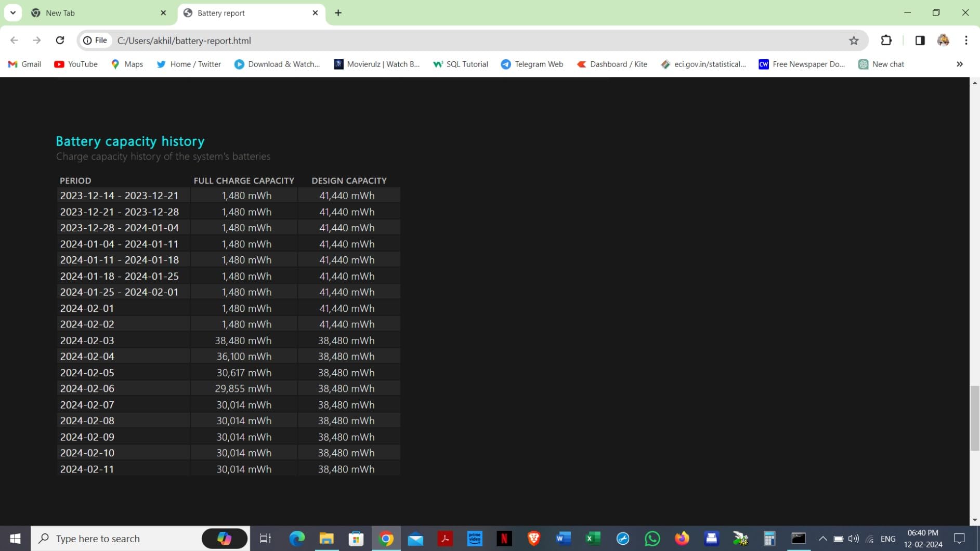Image resolution: width=980 pixels, height=551 pixels.
Task: Select the 29,855 mWh capacity value
Action: tap(243, 389)
